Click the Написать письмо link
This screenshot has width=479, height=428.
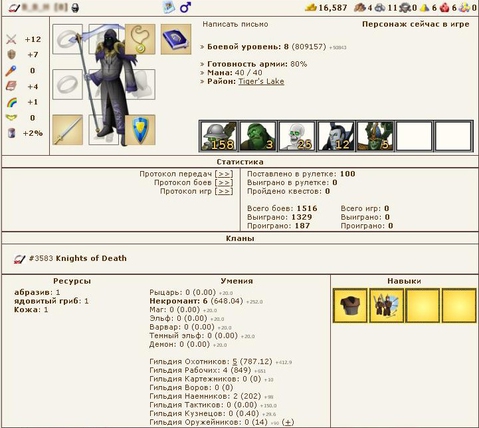(235, 24)
